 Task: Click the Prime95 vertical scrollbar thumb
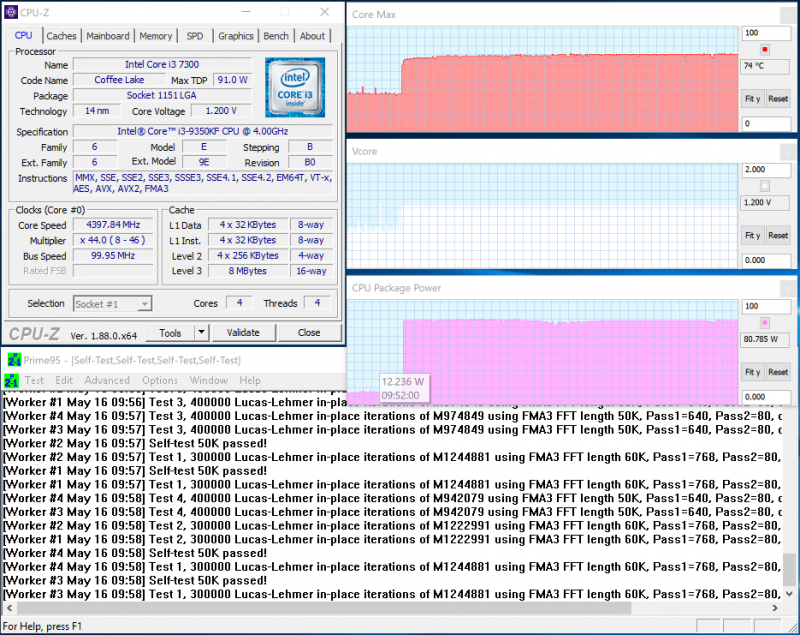click(x=789, y=569)
